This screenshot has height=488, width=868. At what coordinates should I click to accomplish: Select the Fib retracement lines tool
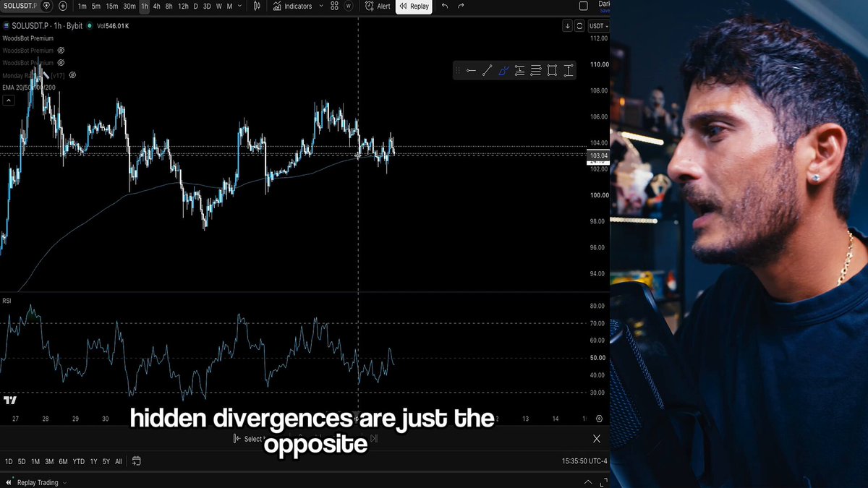coord(536,70)
